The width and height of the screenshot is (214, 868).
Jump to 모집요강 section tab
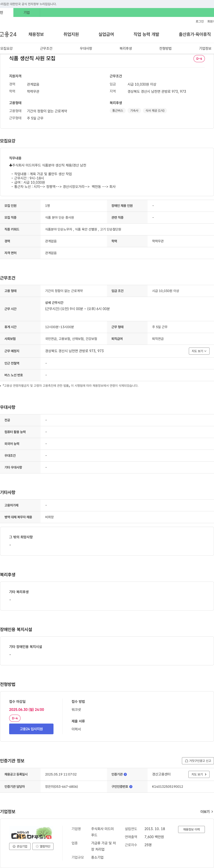[6, 49]
